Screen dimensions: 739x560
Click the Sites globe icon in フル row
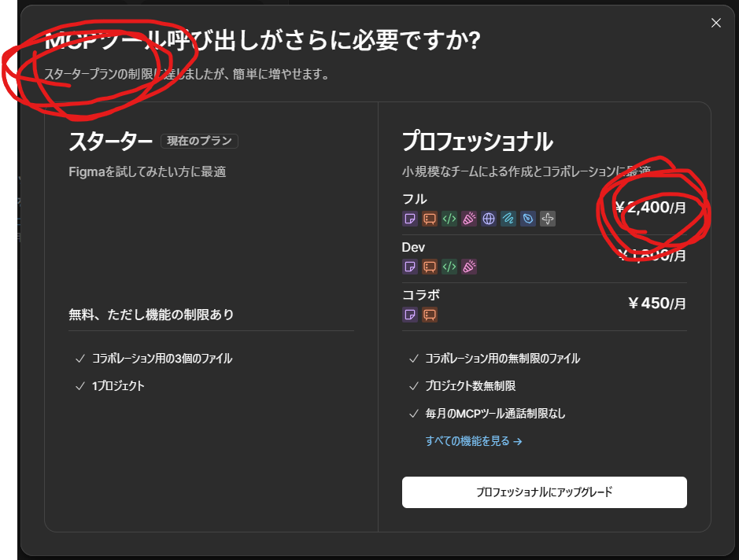coord(489,219)
